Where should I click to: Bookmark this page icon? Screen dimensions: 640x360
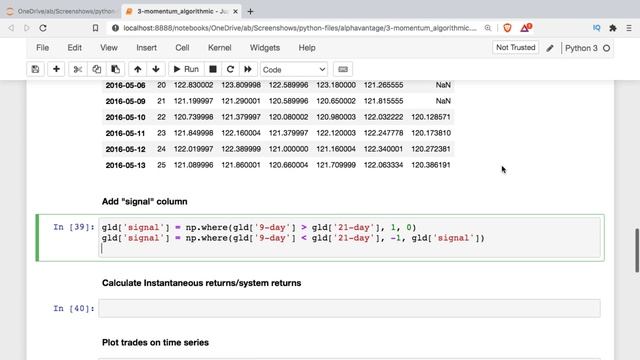(95, 28)
